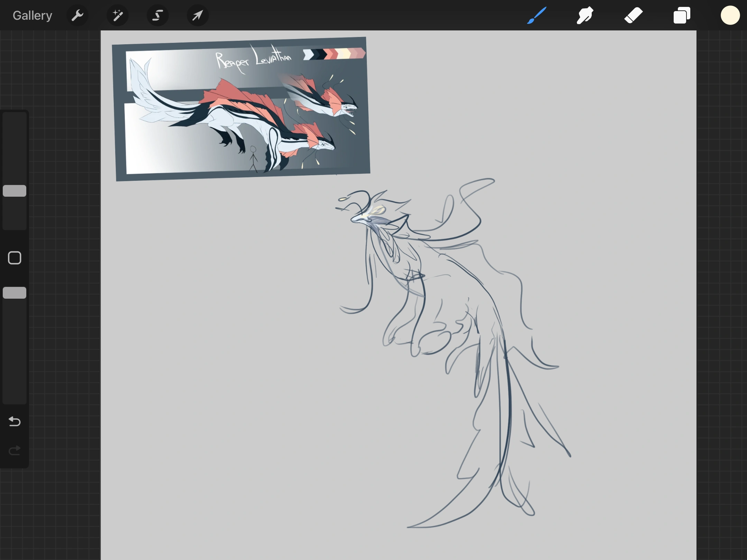Select the Brush tool

(536, 15)
